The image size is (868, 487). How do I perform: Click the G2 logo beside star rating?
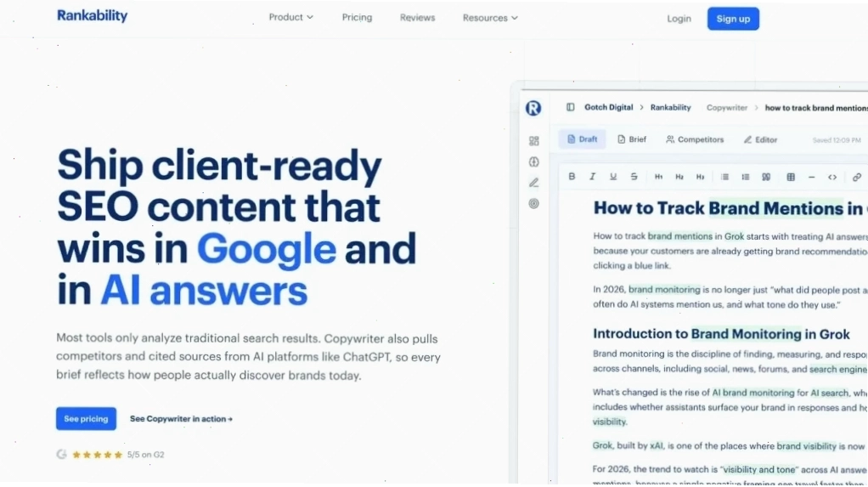pos(61,455)
